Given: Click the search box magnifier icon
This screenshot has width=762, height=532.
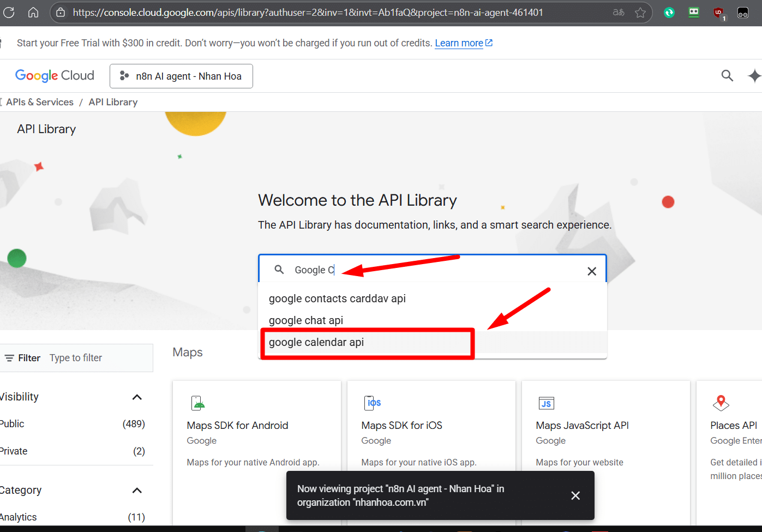Looking at the screenshot, I should (x=279, y=270).
